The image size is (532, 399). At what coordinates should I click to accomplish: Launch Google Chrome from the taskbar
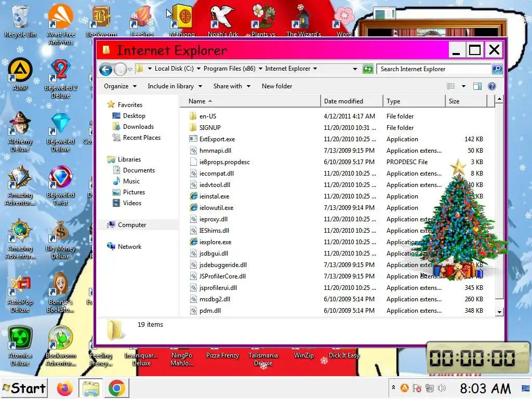pyautogui.click(x=117, y=388)
